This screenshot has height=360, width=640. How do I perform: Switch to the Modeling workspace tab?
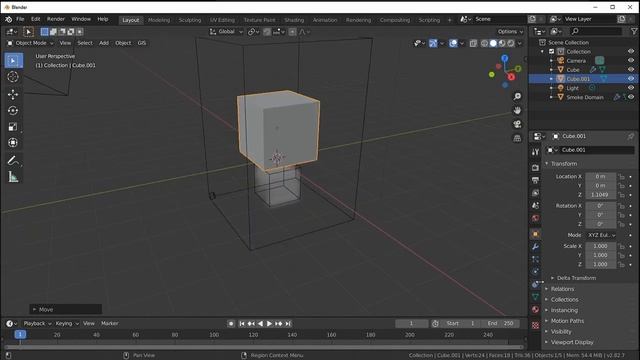tap(159, 20)
